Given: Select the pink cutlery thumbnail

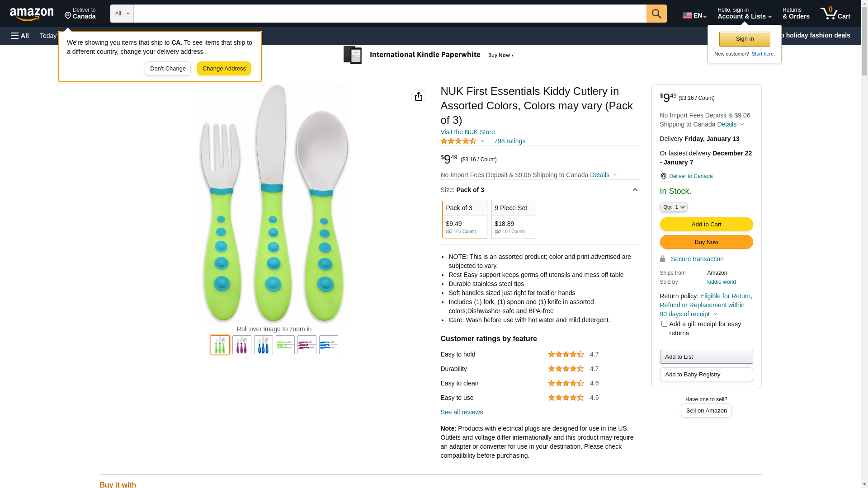Looking at the screenshot, I should point(242,345).
